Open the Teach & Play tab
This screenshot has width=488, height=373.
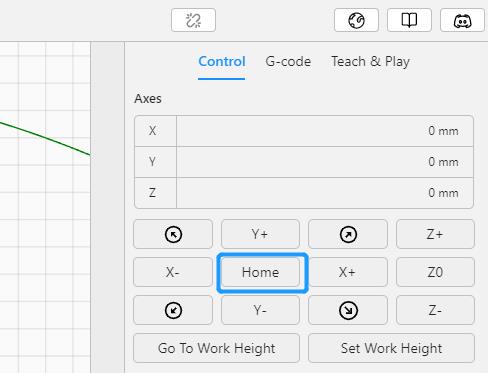click(370, 62)
